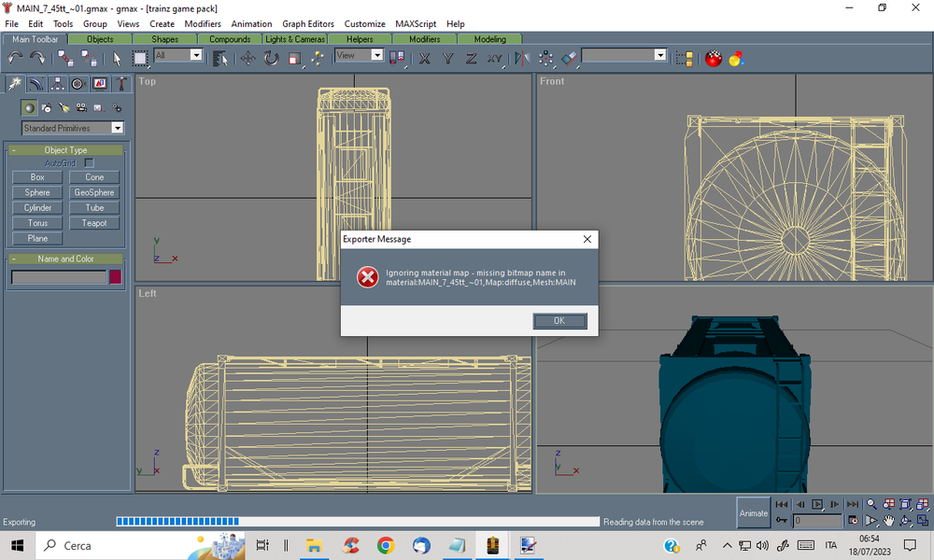The height and width of the screenshot is (560, 934).
Task: Open the MAXScript menu
Action: pyautogui.click(x=416, y=24)
